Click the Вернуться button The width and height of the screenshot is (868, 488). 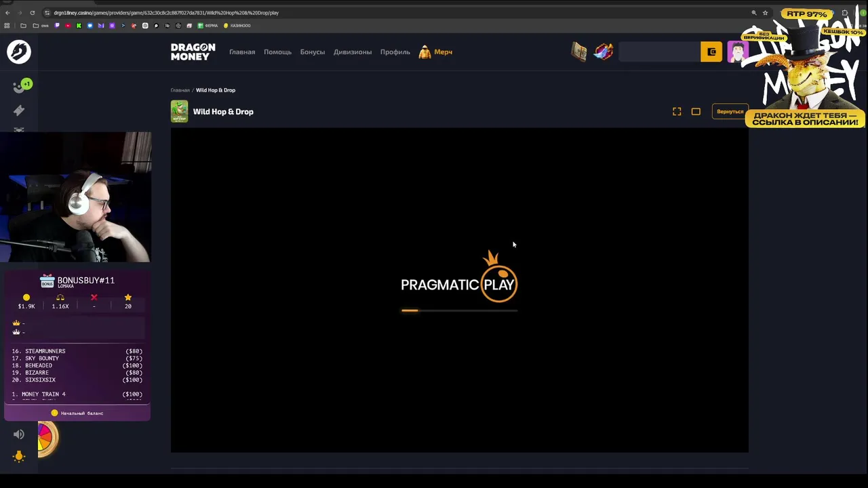click(x=730, y=111)
